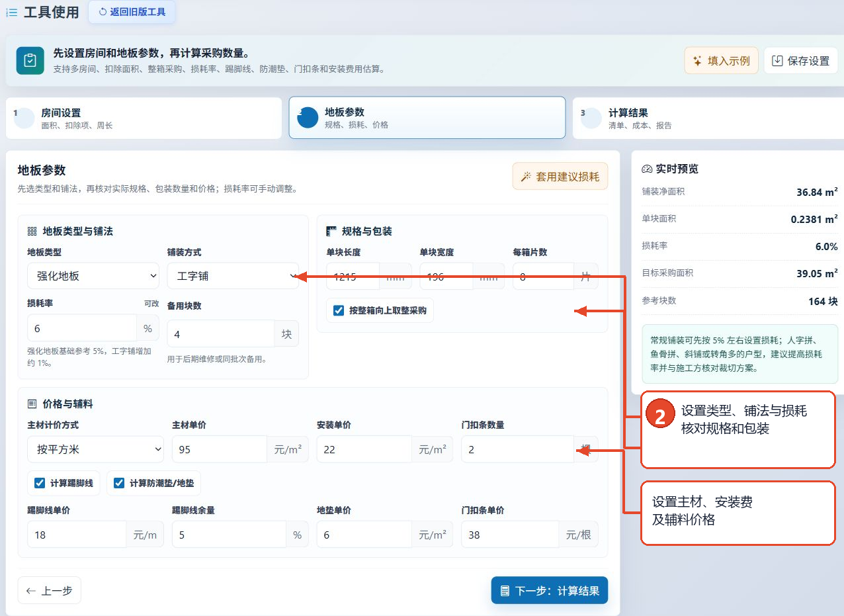Click the 单块宽度 input field
Screen dimensions: 844x616
click(x=446, y=277)
